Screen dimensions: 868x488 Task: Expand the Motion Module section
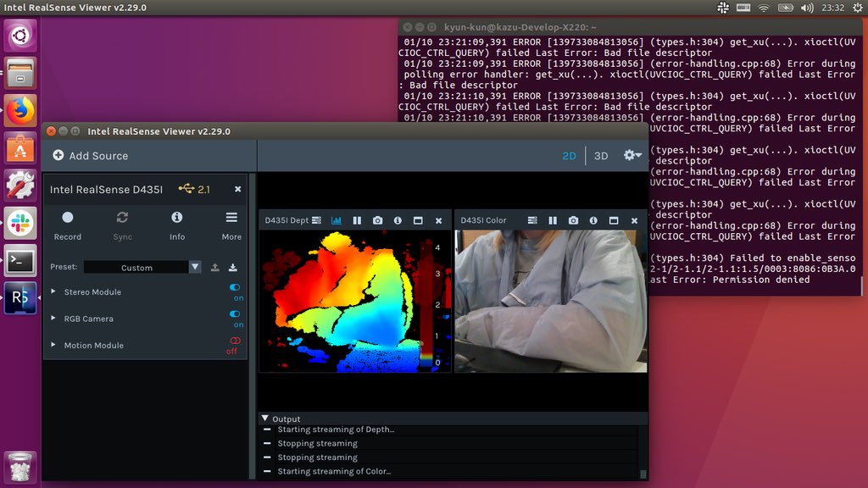(53, 345)
